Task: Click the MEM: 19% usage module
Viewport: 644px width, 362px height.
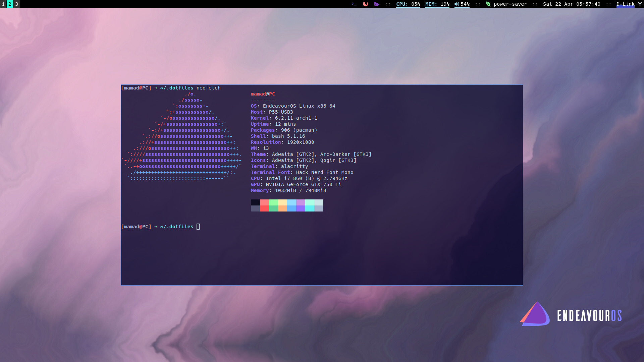Action: coord(437,4)
